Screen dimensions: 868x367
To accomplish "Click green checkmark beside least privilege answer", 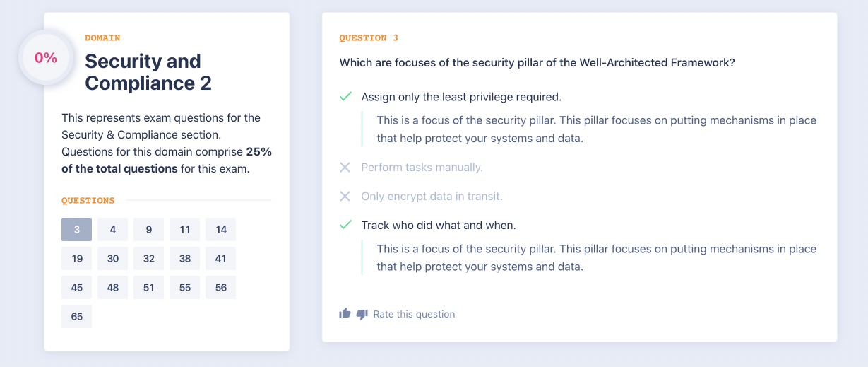I will [345, 97].
